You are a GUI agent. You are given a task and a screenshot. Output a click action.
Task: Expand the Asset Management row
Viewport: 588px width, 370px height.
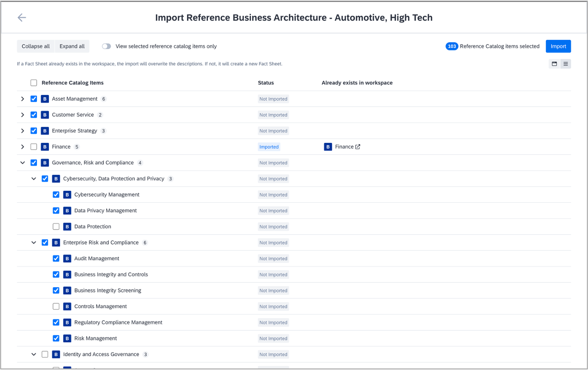click(23, 99)
